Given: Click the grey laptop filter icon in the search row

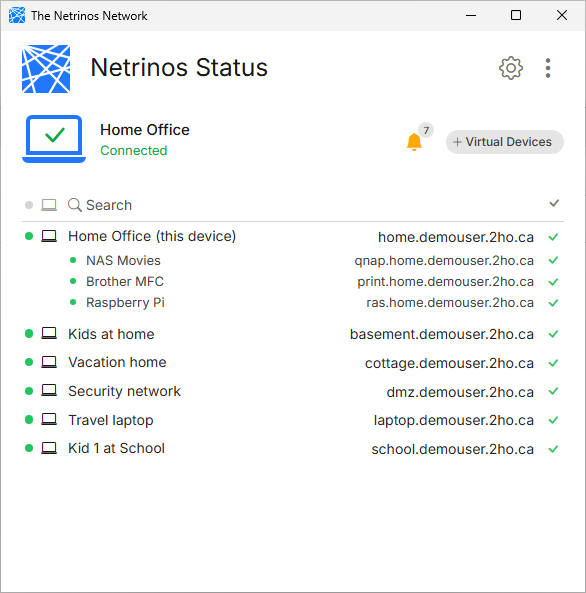Looking at the screenshot, I should (49, 205).
